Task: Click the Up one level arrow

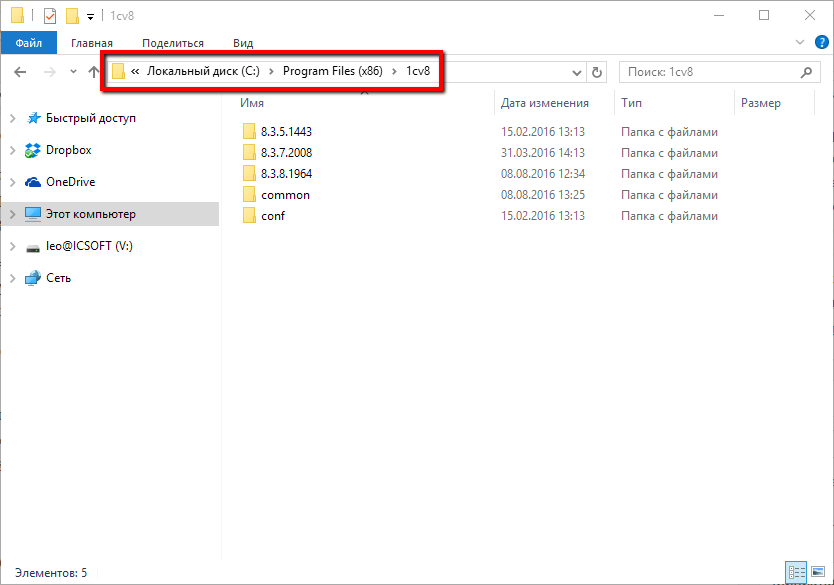Action: (x=94, y=72)
